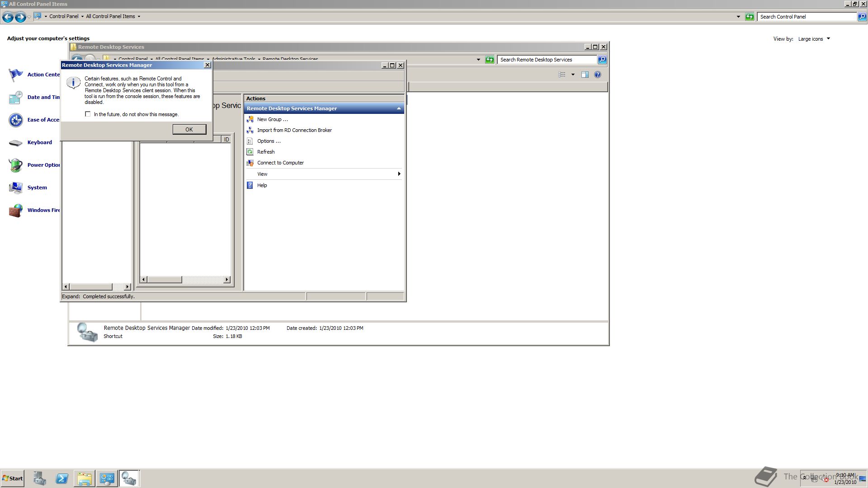Click the Search Remote Desktop Services field
868x488 pixels.
coord(547,60)
